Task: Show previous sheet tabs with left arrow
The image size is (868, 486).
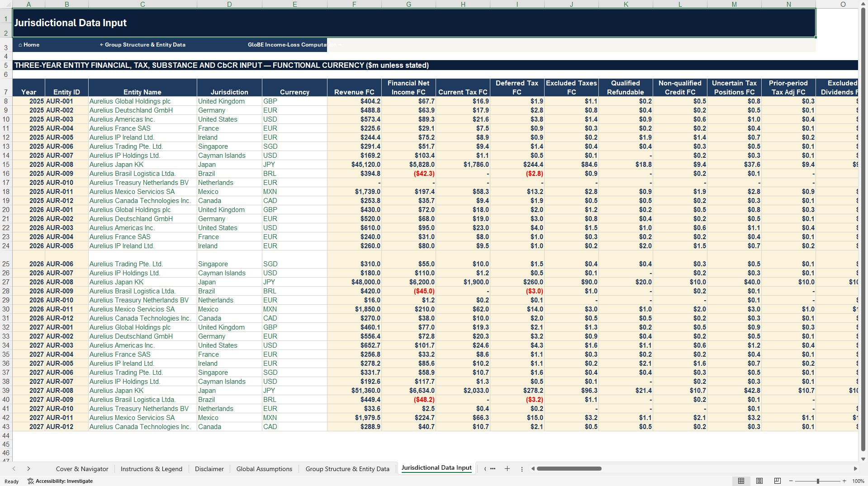Action: pyautogui.click(x=14, y=469)
